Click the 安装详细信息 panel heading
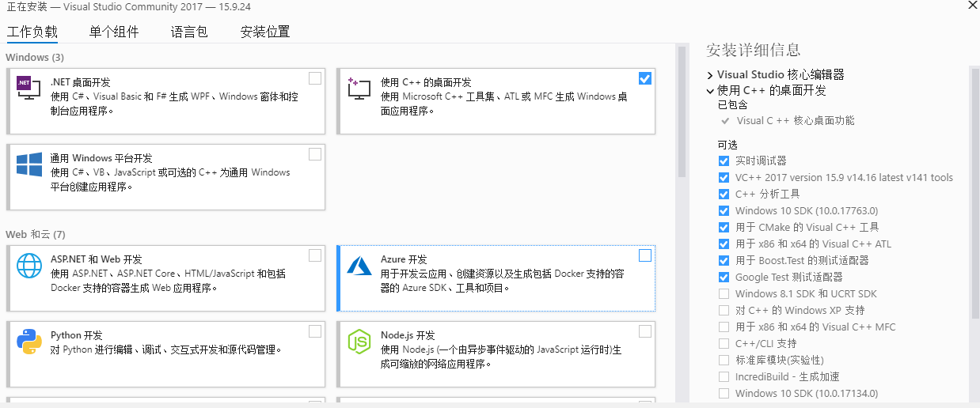 (x=754, y=51)
